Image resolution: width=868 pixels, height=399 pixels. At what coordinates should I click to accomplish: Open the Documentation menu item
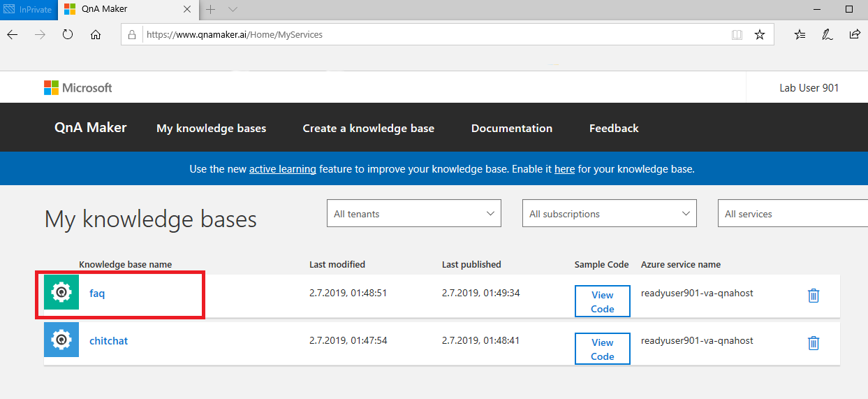(x=512, y=128)
